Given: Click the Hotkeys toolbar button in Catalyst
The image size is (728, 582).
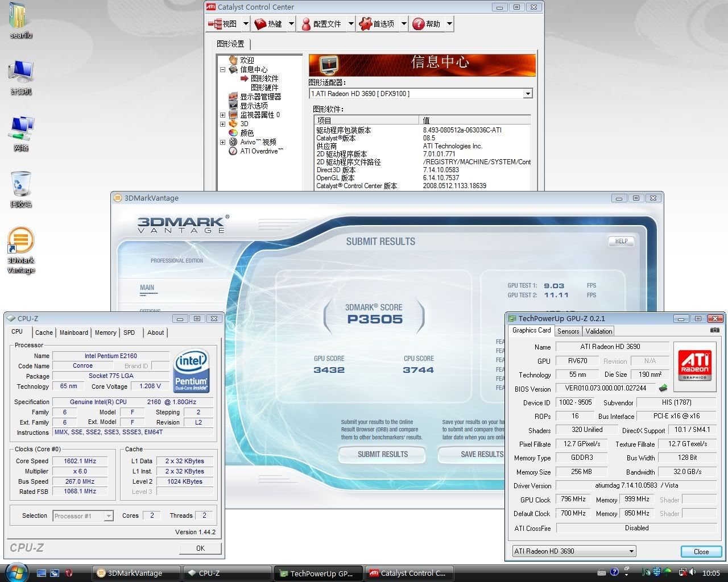Looking at the screenshot, I should 268,24.
